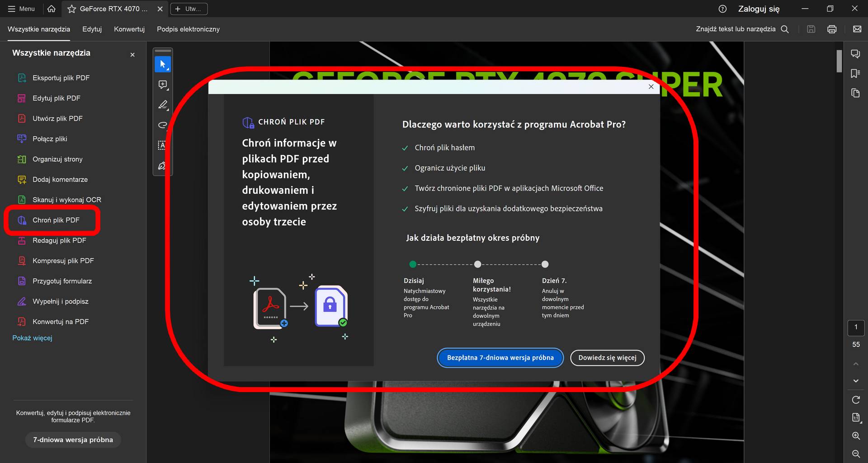The height and width of the screenshot is (463, 868).
Task: Select the text box tool
Action: 162,145
